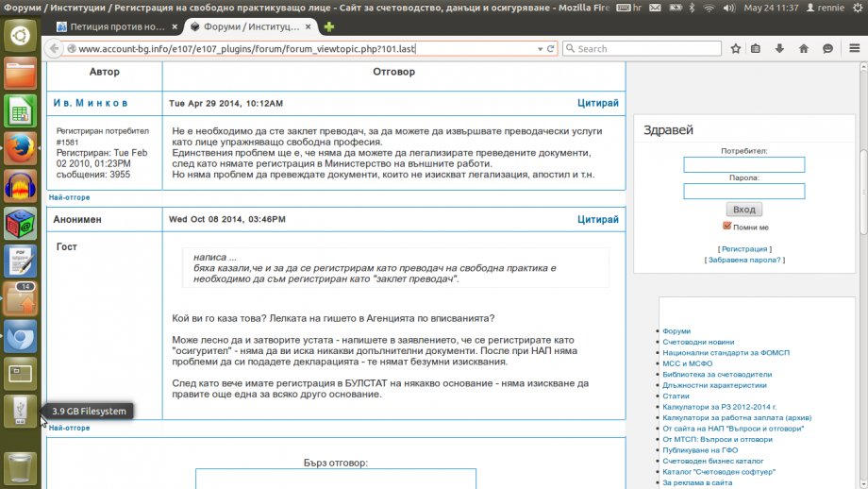Open mail envelope indicator in top panel
868x489 pixels.
pyautogui.click(x=655, y=8)
